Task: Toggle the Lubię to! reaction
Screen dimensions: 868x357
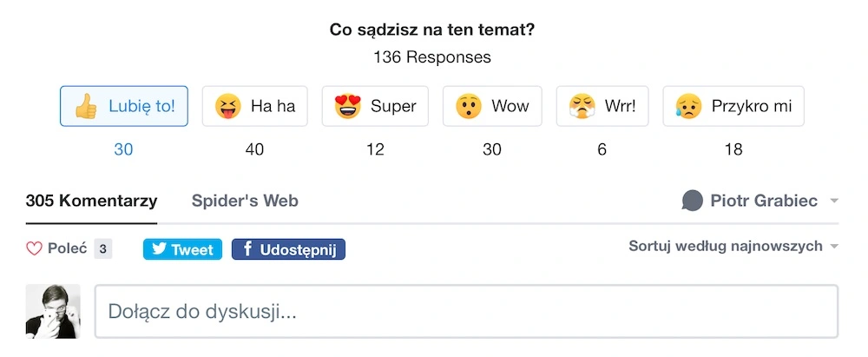Action: [124, 106]
